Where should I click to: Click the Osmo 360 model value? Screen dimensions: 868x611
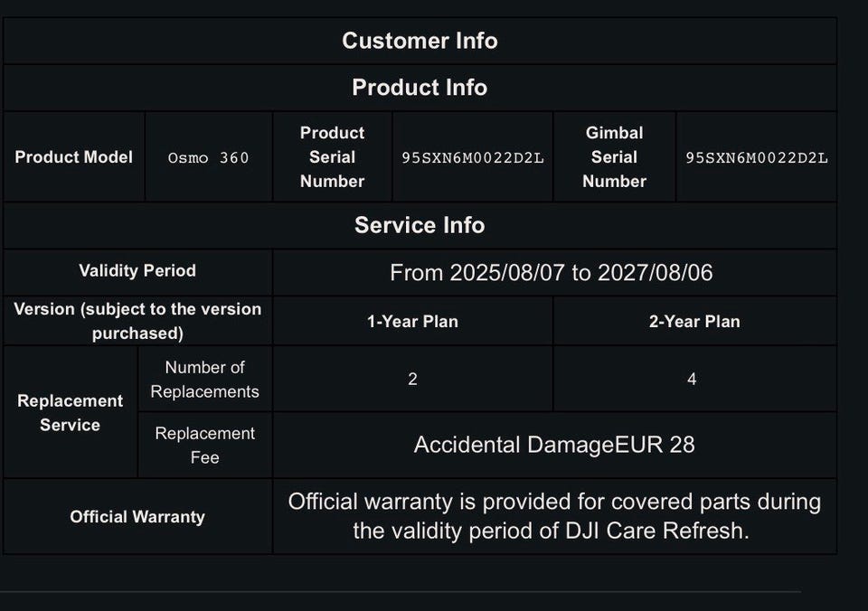pos(208,158)
